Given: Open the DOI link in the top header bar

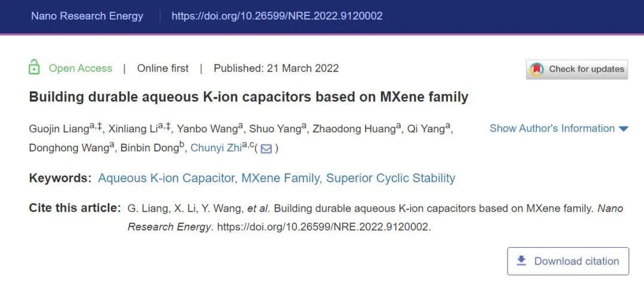Looking at the screenshot, I should (277, 16).
